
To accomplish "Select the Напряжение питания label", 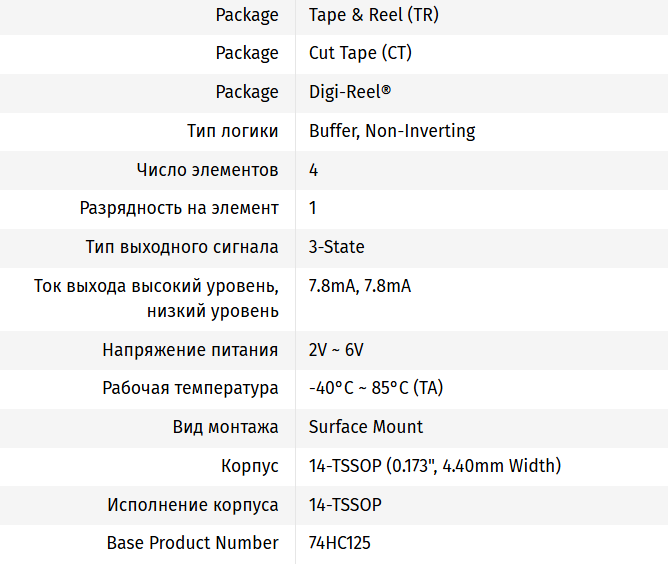I will [190, 350].
